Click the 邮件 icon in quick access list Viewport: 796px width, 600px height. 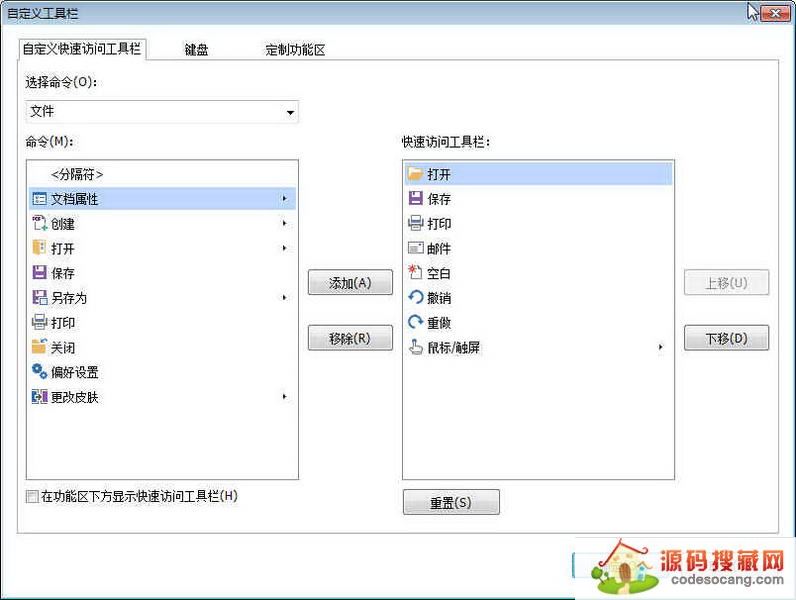[416, 248]
